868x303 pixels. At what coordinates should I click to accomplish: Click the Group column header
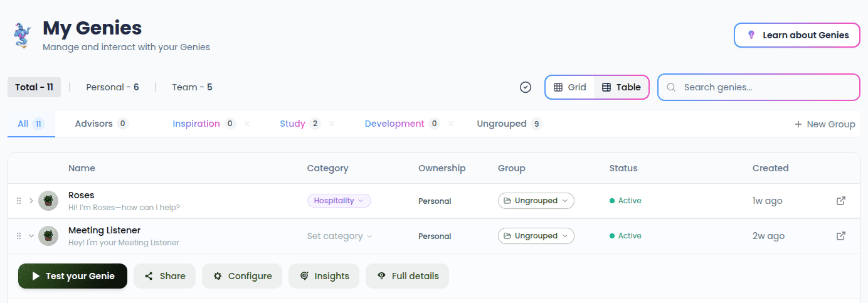tap(512, 168)
